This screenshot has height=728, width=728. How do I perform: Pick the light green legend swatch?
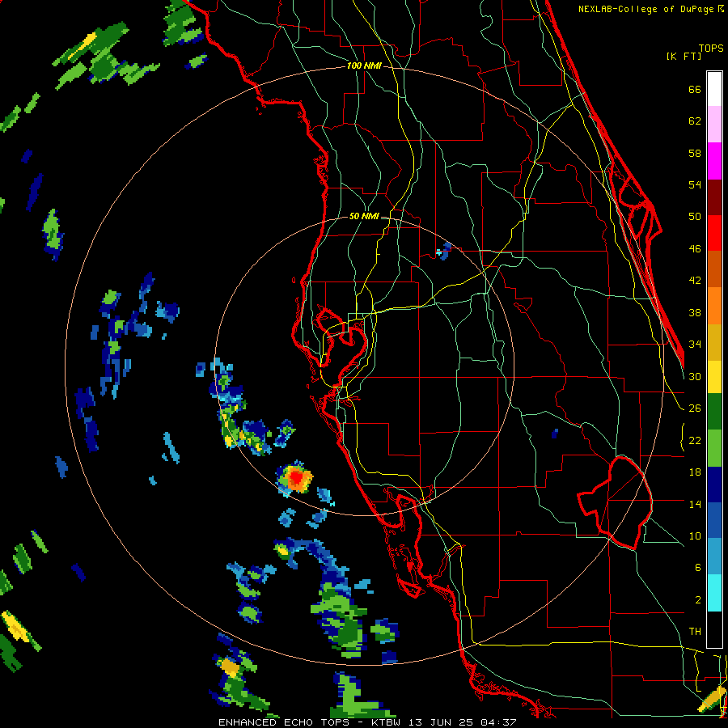coord(714,448)
